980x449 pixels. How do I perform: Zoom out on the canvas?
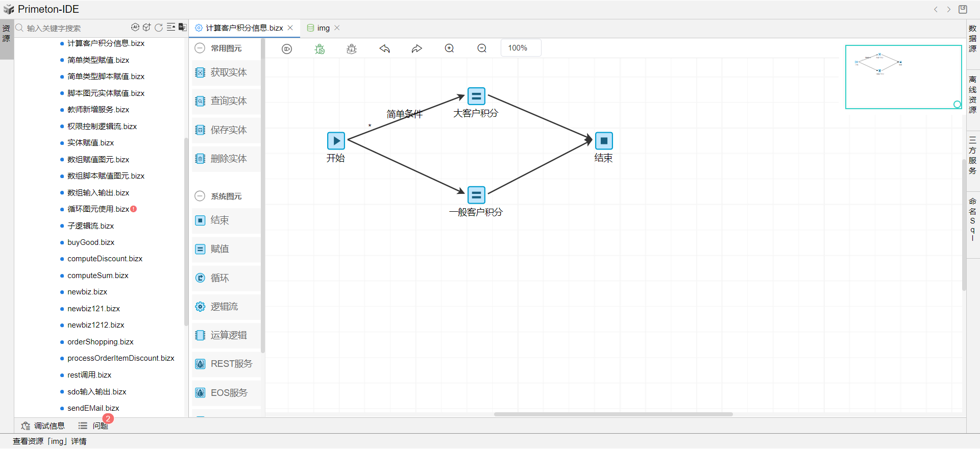tap(482, 48)
